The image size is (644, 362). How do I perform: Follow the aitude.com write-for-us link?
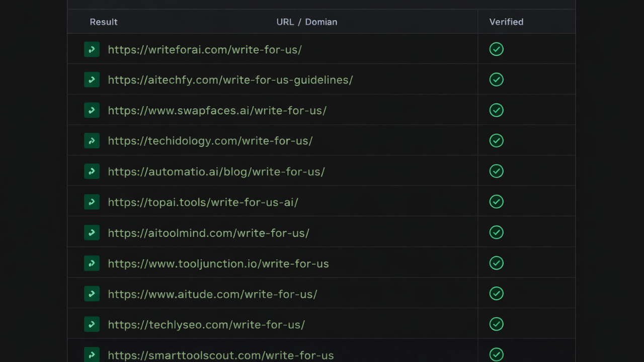point(212,294)
